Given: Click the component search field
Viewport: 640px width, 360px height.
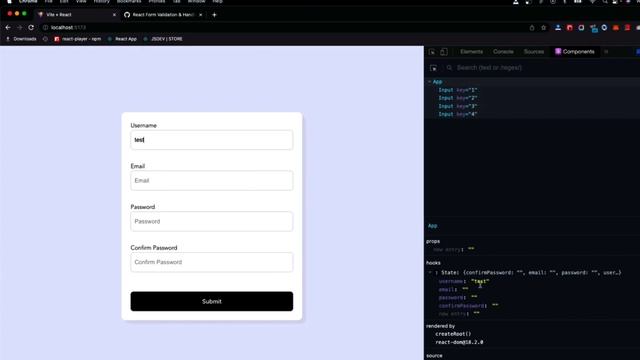Looking at the screenshot, I should click(489, 68).
